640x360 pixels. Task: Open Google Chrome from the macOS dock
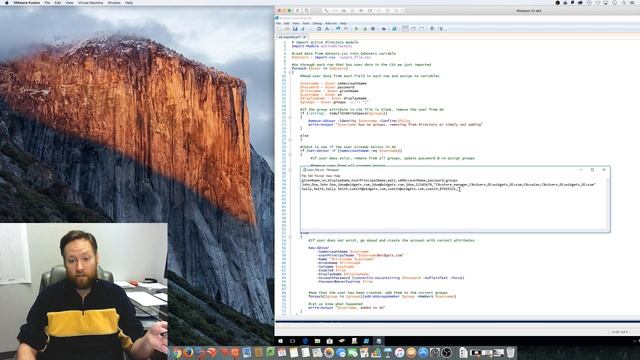[177, 352]
